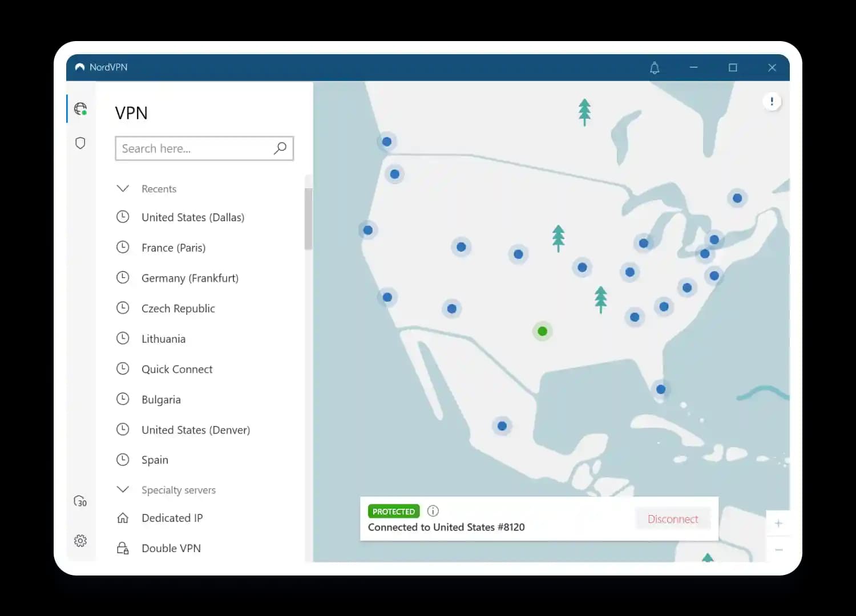
Task: Click the topmost West Coast server pin
Action: click(x=386, y=141)
